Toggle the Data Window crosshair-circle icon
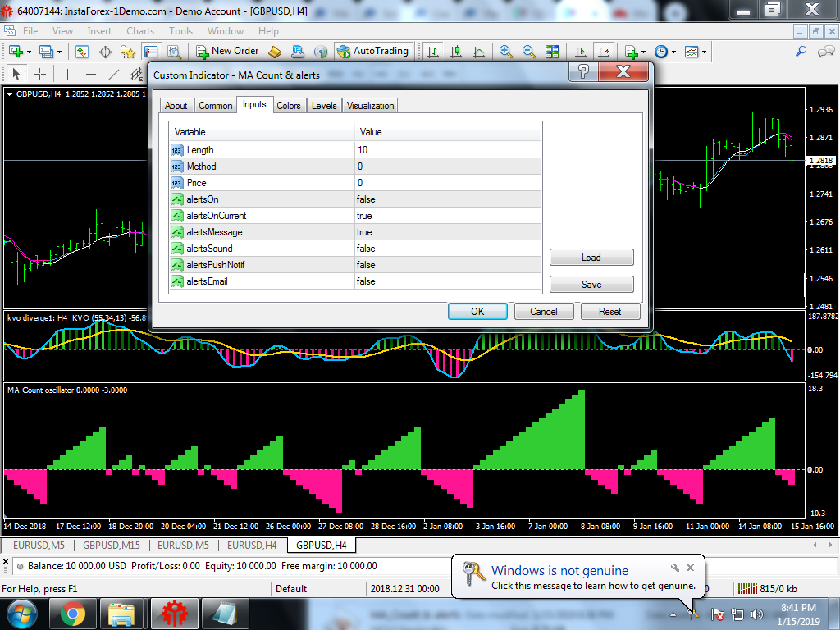This screenshot has width=840, height=630. (x=105, y=52)
